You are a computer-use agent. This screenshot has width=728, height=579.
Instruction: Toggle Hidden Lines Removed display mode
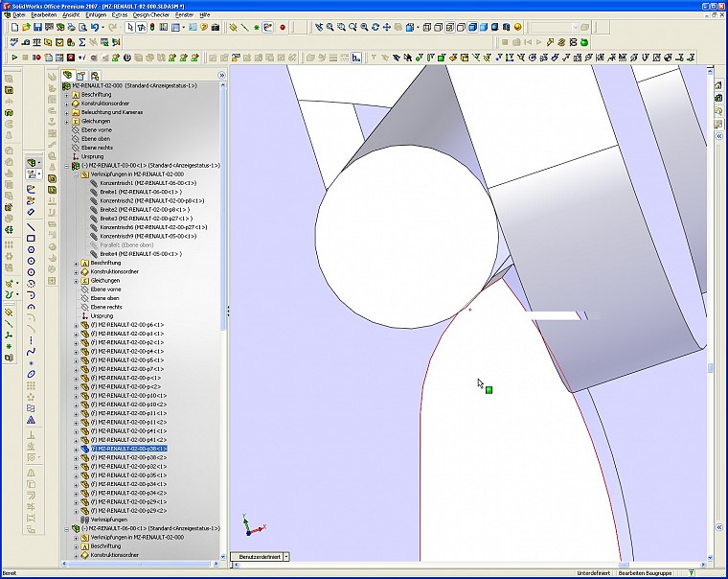click(461, 28)
